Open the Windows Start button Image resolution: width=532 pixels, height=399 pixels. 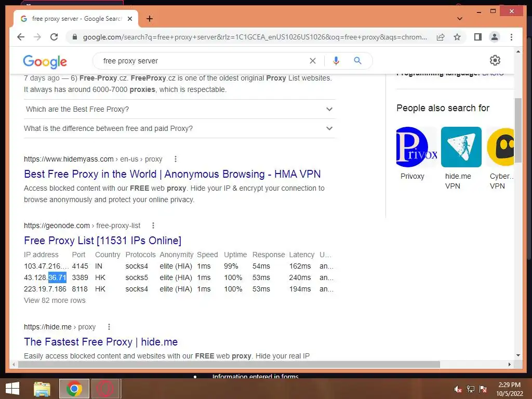tap(12, 389)
